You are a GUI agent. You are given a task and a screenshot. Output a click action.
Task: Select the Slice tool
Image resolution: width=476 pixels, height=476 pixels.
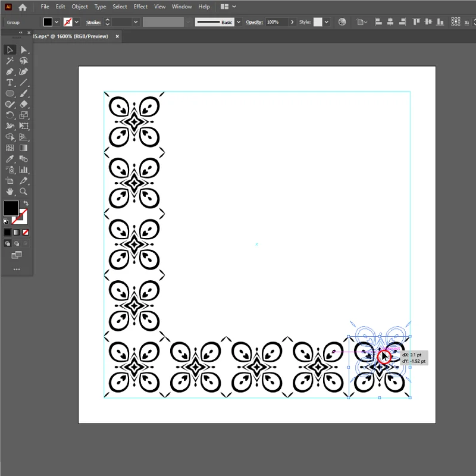tap(24, 181)
